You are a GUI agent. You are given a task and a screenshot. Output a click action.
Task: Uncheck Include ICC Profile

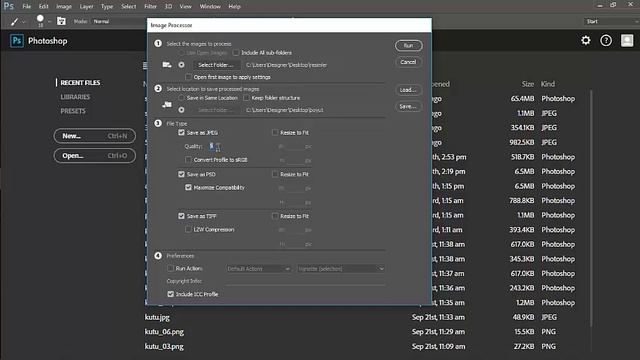pos(171,294)
